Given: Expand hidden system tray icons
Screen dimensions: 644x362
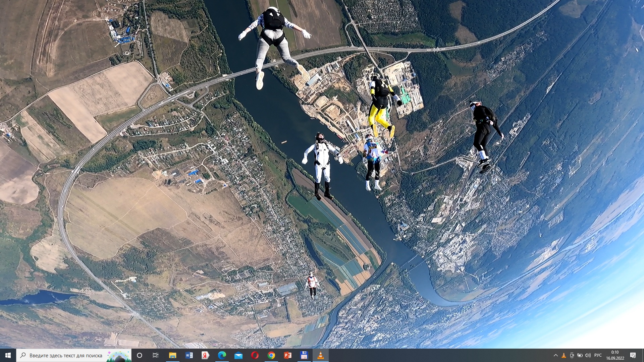Looking at the screenshot, I should pyautogui.click(x=555, y=355).
